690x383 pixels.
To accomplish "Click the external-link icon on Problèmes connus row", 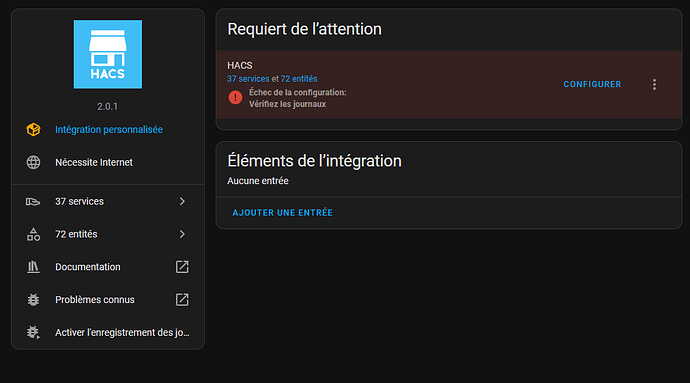I will [x=182, y=300].
